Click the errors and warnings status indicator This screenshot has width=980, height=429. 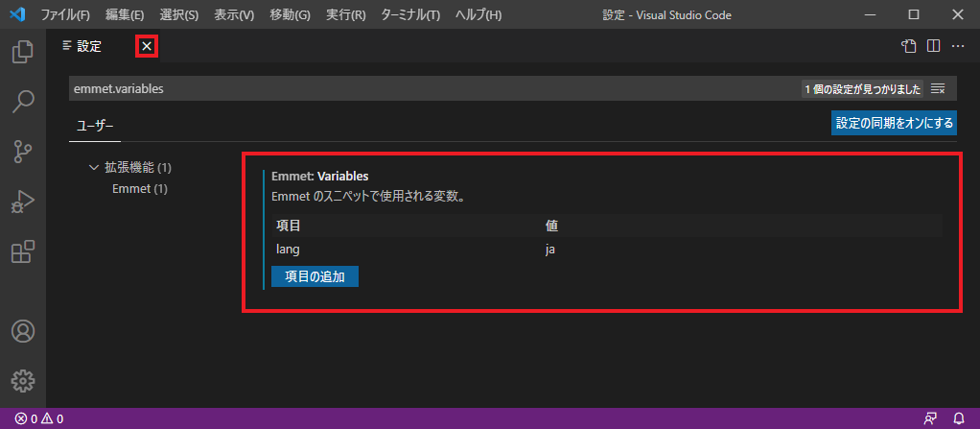pos(39,418)
